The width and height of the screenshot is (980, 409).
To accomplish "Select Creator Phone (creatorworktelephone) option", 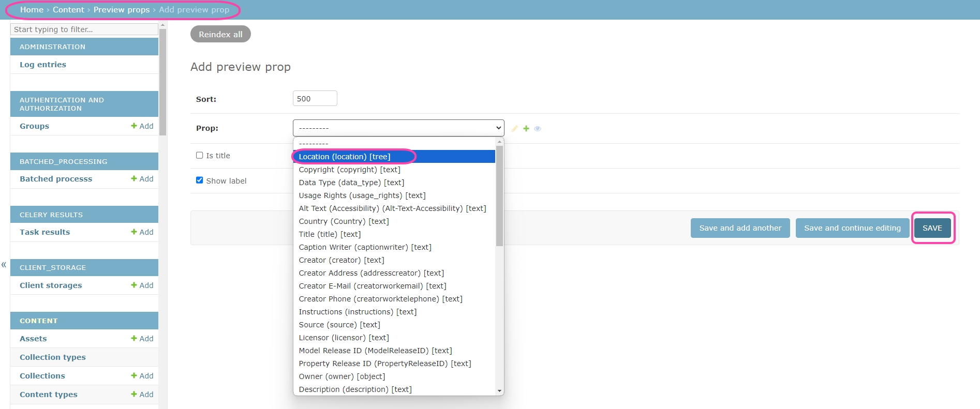I will (x=394, y=299).
